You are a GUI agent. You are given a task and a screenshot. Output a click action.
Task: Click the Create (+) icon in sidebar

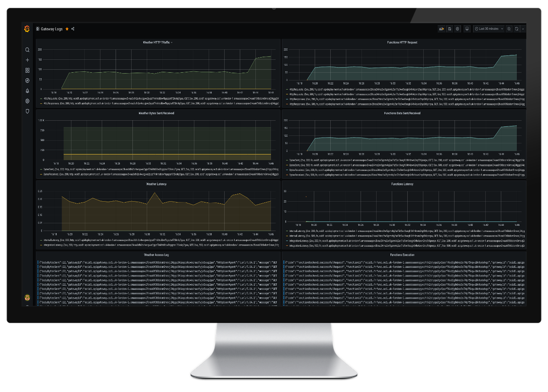(27, 60)
